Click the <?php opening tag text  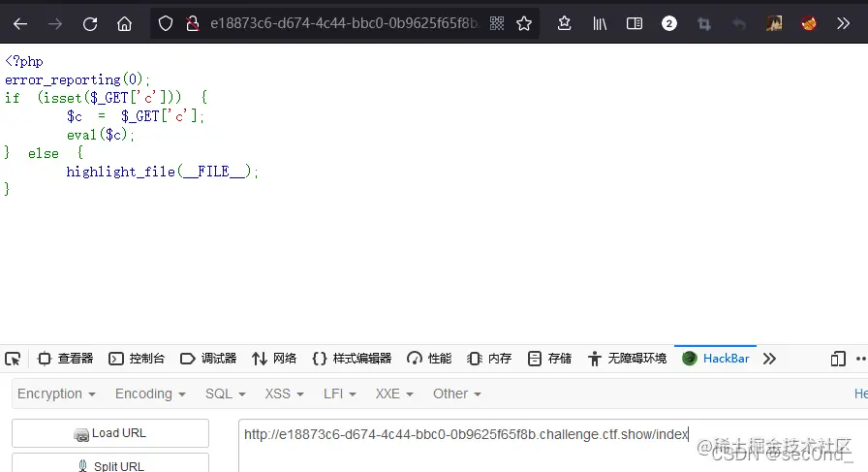tap(24, 61)
